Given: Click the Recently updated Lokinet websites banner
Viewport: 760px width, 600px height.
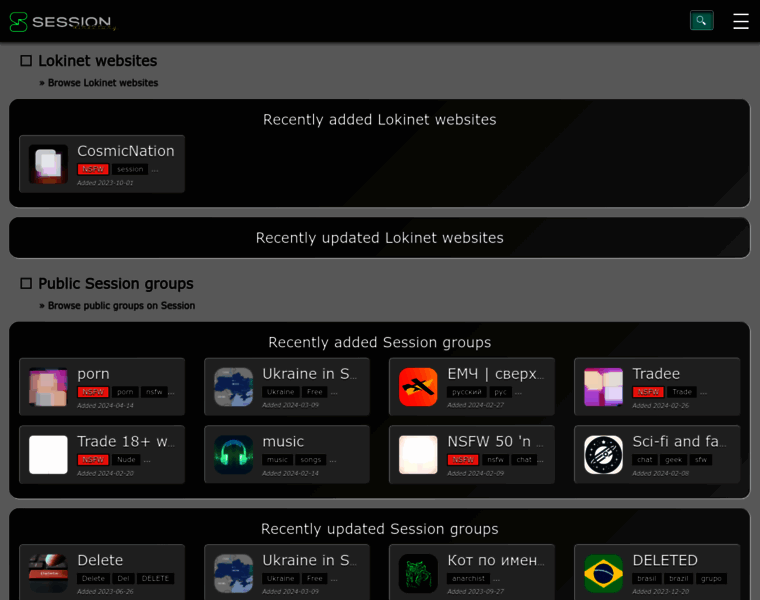Looking at the screenshot, I should click(380, 238).
